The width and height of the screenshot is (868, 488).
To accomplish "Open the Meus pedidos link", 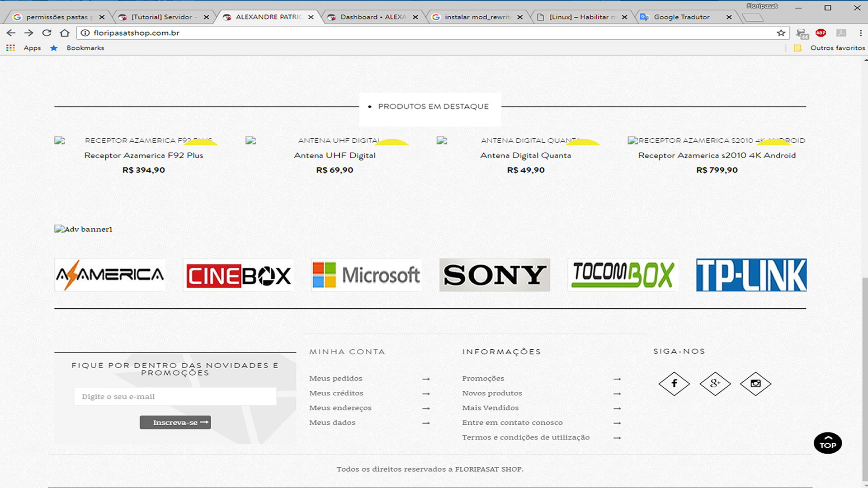I will tap(335, 379).
